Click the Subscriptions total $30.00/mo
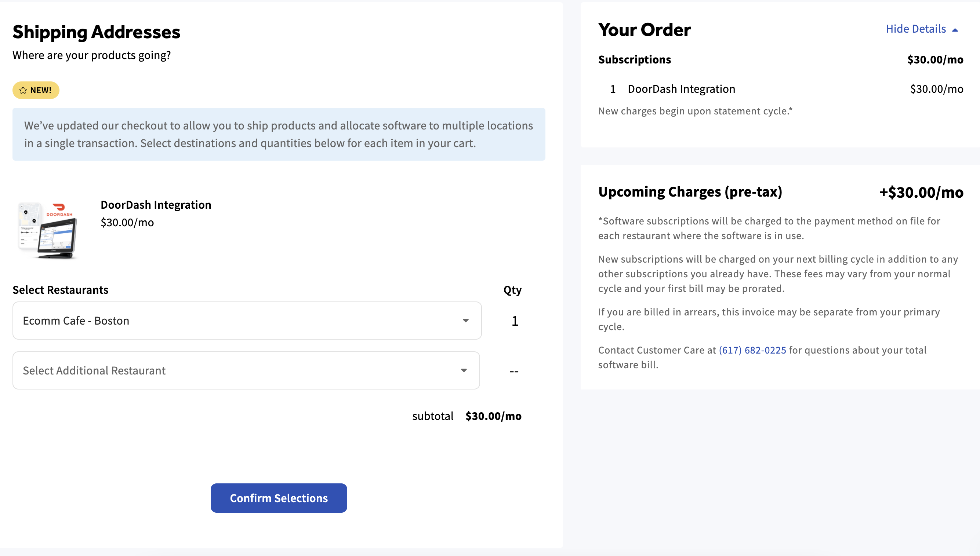This screenshot has width=980, height=556. click(935, 60)
